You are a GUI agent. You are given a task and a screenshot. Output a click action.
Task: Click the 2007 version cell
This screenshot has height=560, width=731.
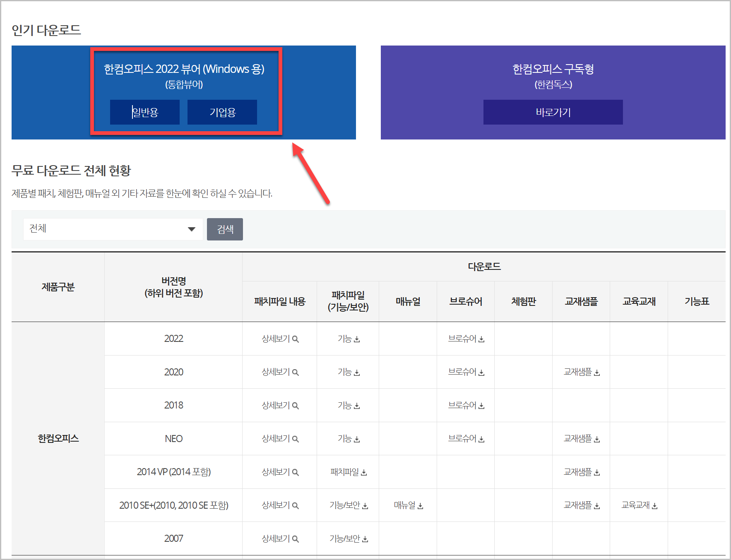click(x=173, y=538)
